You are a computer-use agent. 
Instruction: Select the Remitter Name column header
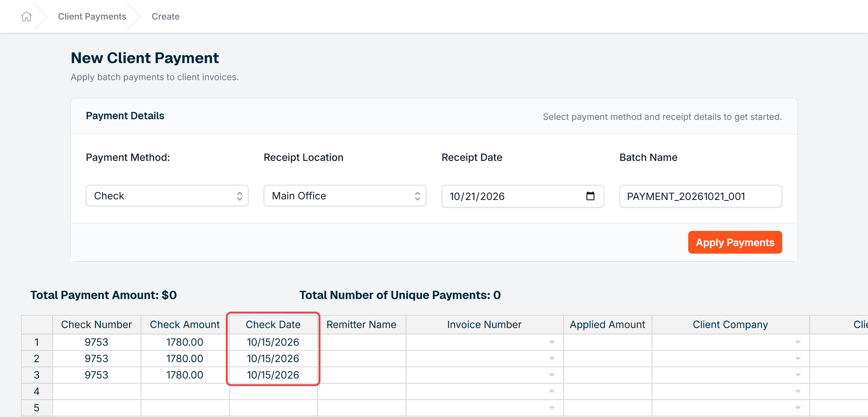[361, 324]
